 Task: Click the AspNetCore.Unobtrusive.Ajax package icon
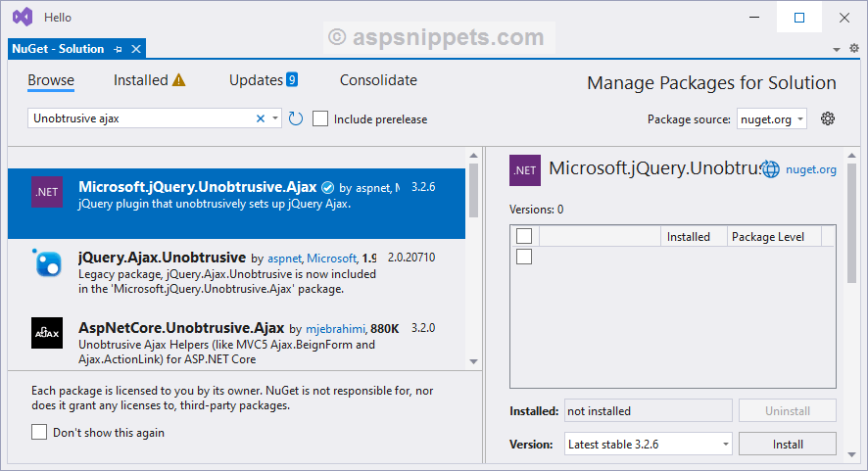[x=47, y=333]
